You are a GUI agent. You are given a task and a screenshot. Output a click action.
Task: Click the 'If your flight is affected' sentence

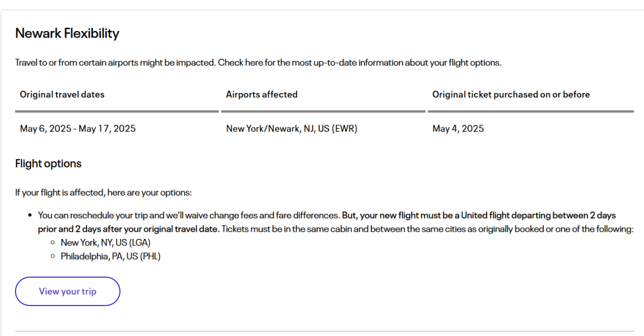pos(103,192)
